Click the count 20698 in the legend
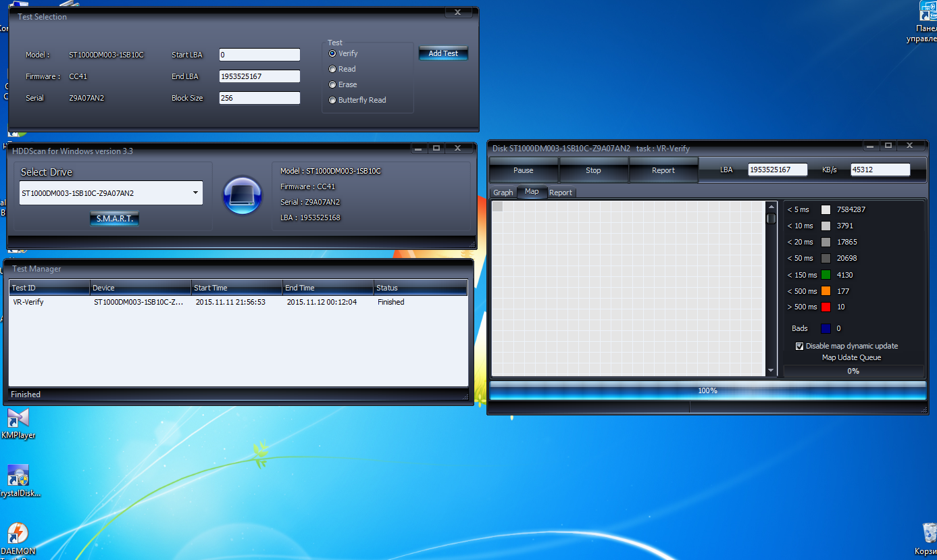 847,258
